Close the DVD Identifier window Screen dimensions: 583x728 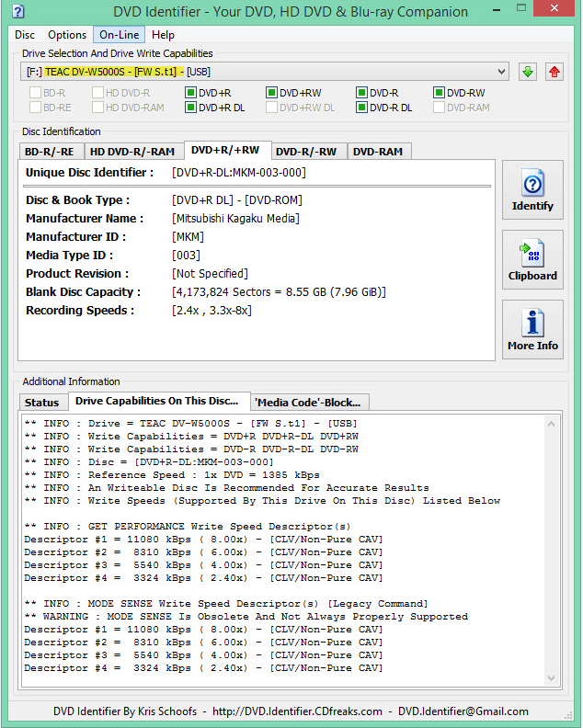tap(554, 8)
